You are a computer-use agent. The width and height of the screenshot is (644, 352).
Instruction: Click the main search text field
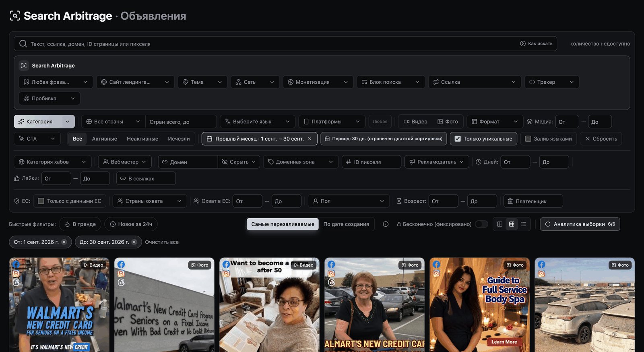pyautogui.click(x=285, y=44)
